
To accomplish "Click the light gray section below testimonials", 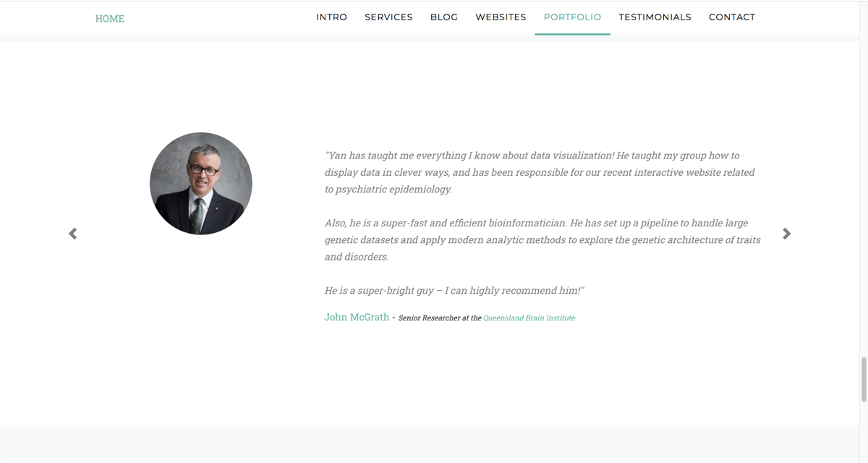I will 430,444.
